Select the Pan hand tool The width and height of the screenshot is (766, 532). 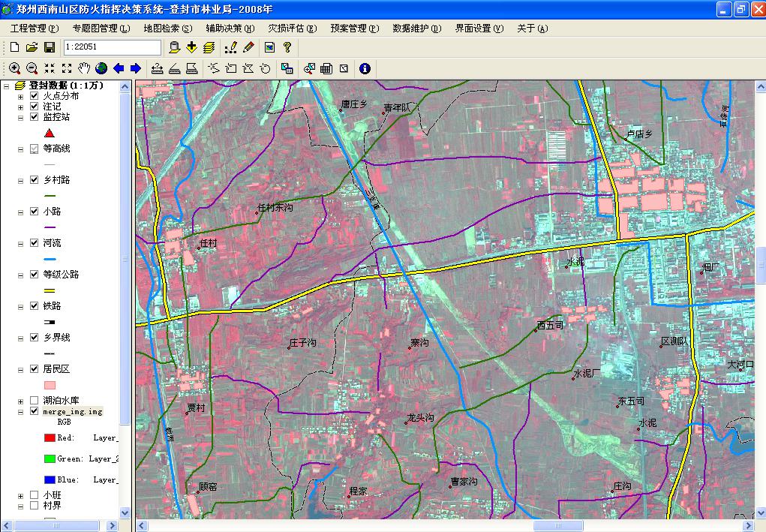tap(84, 68)
